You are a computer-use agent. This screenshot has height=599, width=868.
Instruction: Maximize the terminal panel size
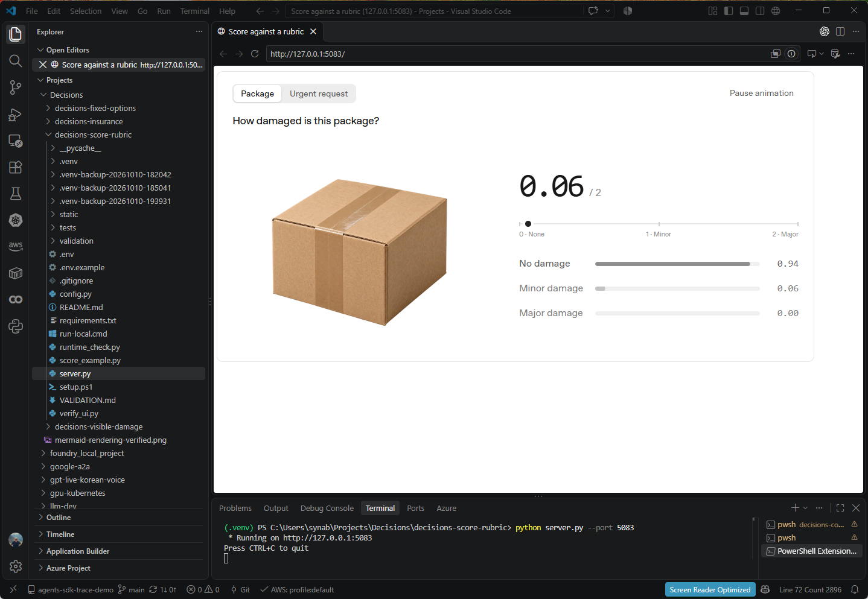(840, 508)
